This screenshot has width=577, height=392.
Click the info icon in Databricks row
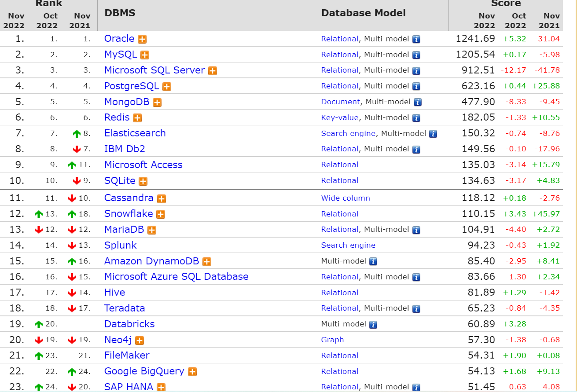coord(373,325)
